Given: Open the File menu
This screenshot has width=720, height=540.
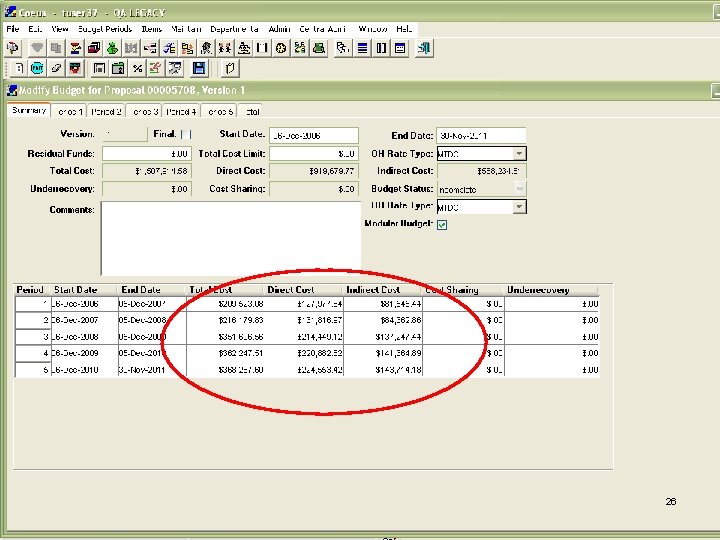Looking at the screenshot, I should click(12, 29).
